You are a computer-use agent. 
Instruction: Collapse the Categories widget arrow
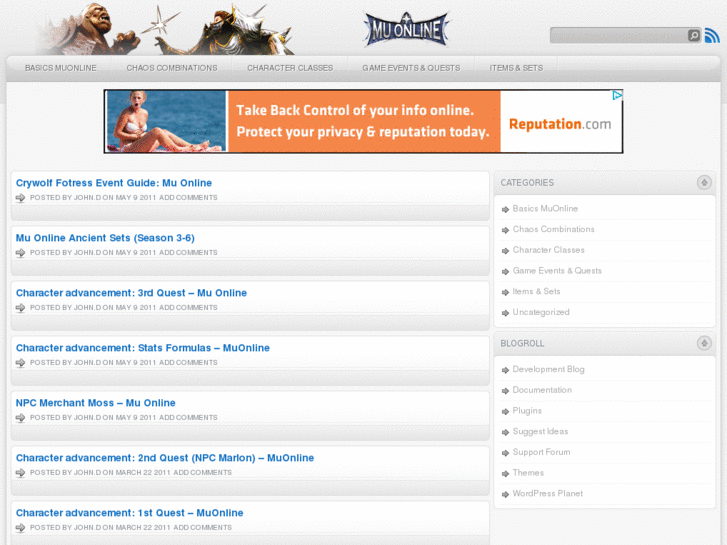tap(704, 182)
